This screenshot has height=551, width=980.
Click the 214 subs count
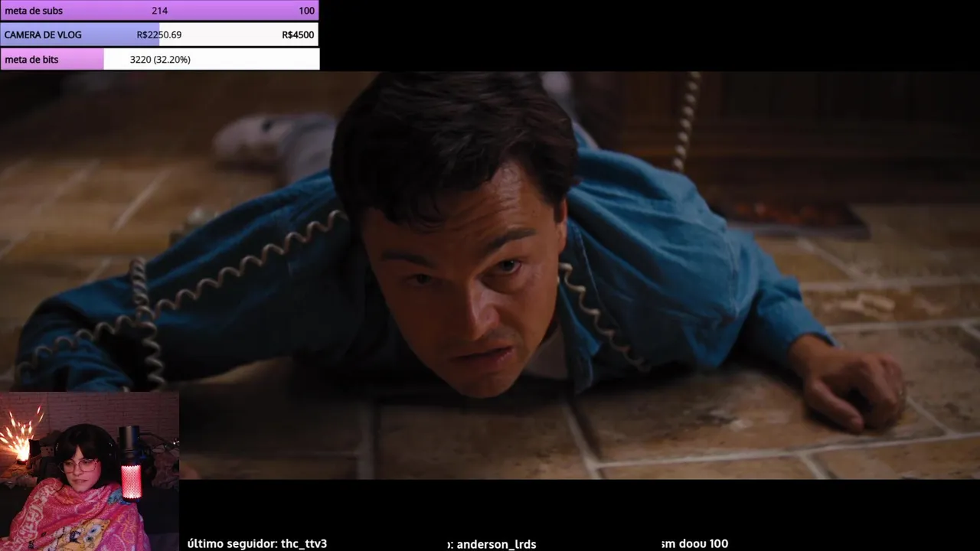pyautogui.click(x=159, y=11)
